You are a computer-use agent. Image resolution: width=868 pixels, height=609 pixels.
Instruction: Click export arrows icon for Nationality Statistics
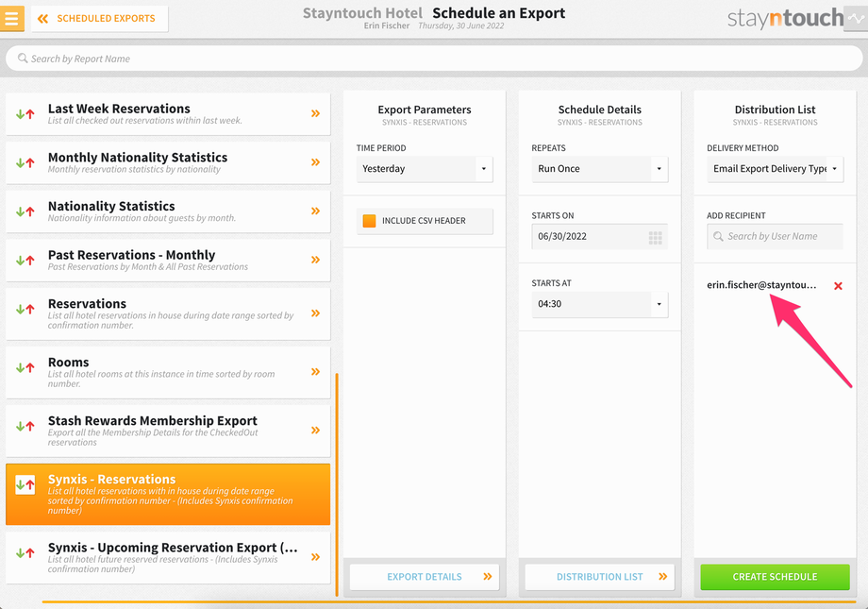pos(25,211)
